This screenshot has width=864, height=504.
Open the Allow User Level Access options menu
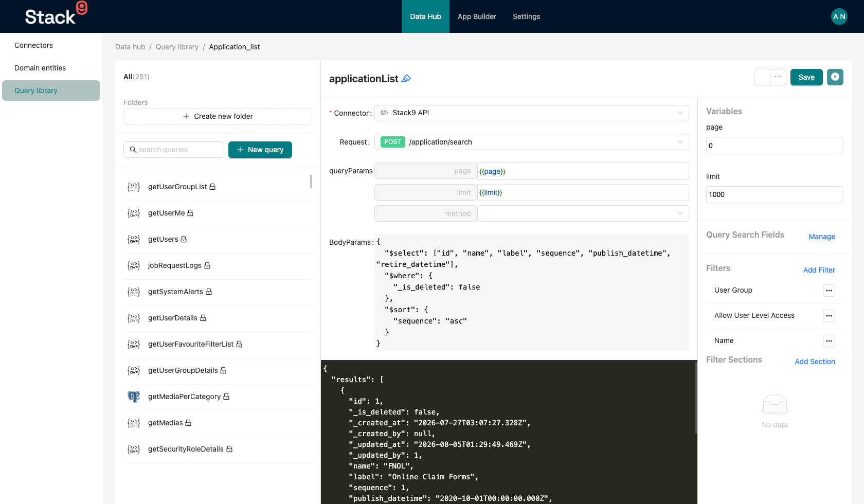829,316
